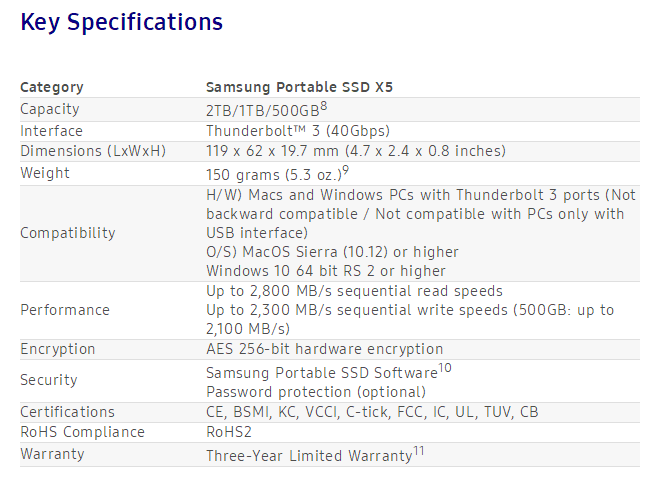
Task: Select the sequential read speeds line
Action: pos(354,291)
